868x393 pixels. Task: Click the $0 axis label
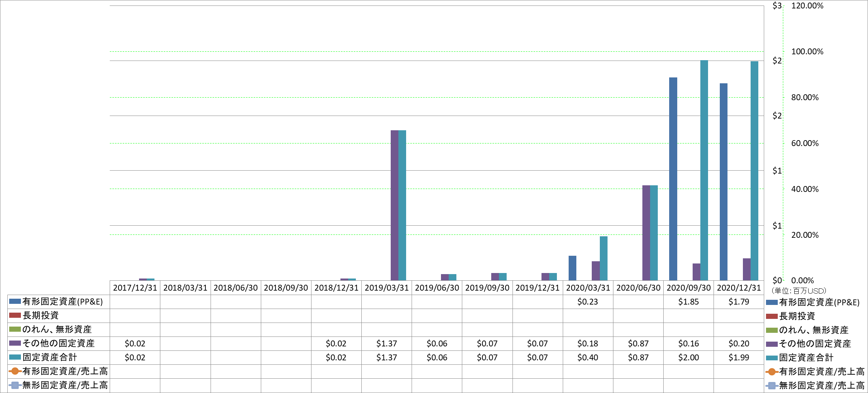(777, 280)
